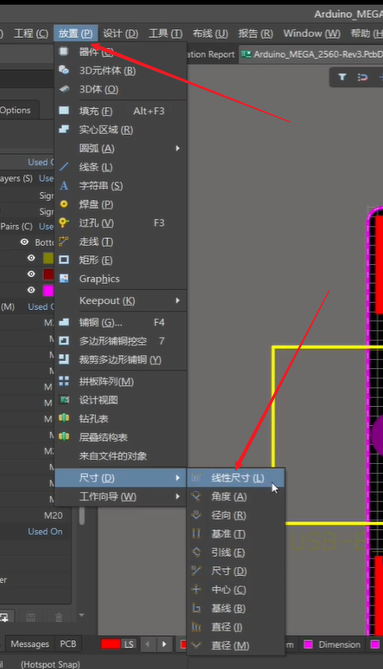Select 基准 (T) datum dimension
The height and width of the screenshot is (669, 383).
click(x=236, y=534)
